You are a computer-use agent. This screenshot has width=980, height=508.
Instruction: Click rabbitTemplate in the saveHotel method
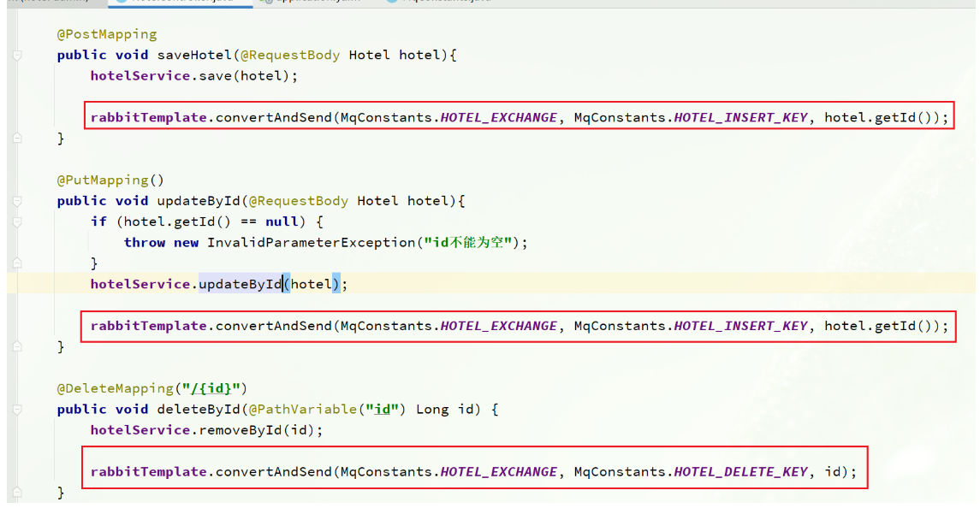coord(149,117)
